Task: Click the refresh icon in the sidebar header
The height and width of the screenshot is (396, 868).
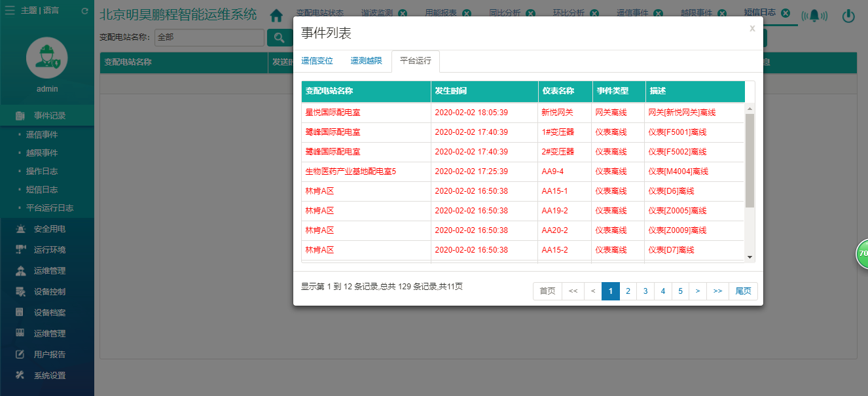Action: click(84, 11)
